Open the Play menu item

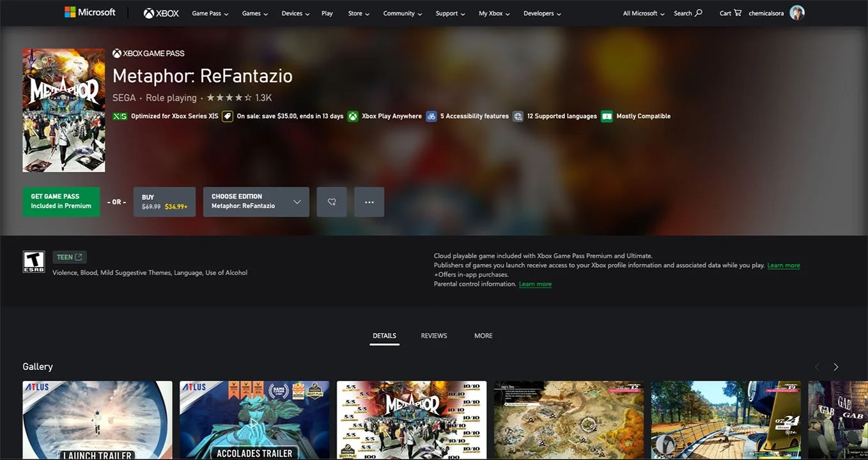[327, 13]
